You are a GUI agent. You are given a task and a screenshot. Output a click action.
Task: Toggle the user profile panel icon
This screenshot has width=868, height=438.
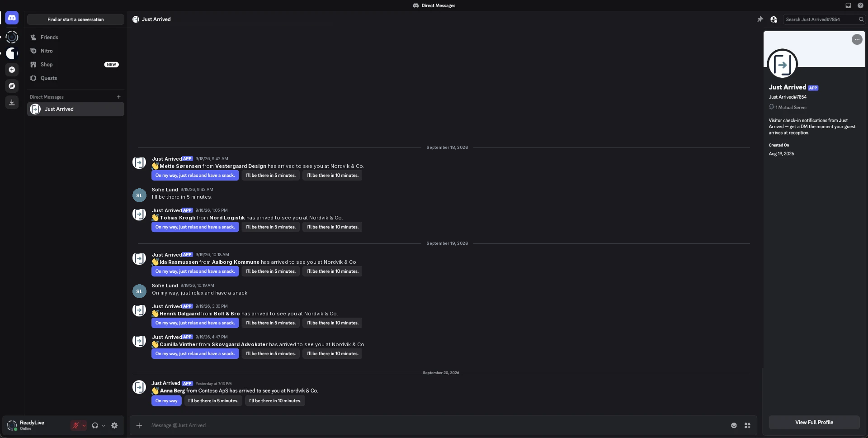pos(774,19)
